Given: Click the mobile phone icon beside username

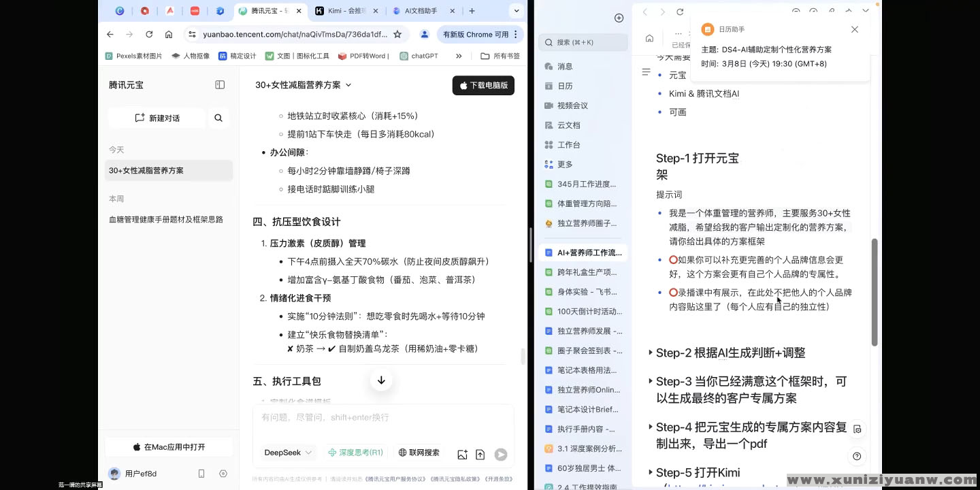Looking at the screenshot, I should point(201,474).
